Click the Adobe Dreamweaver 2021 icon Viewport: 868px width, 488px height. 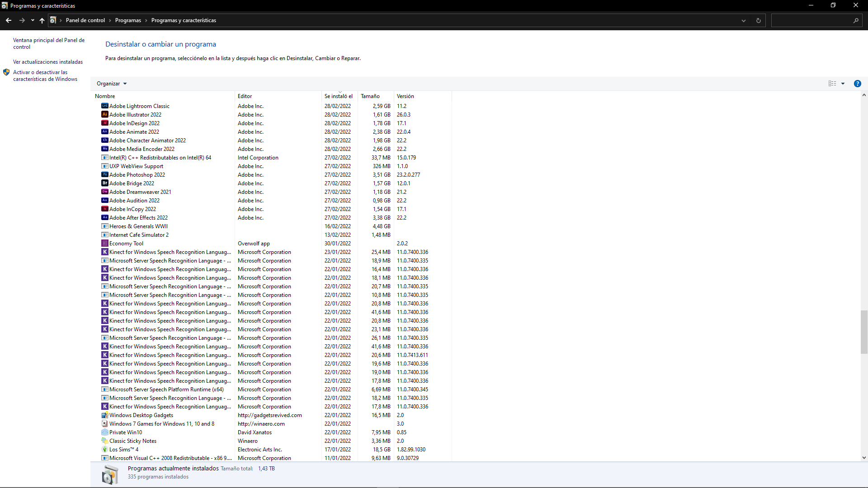(105, 192)
